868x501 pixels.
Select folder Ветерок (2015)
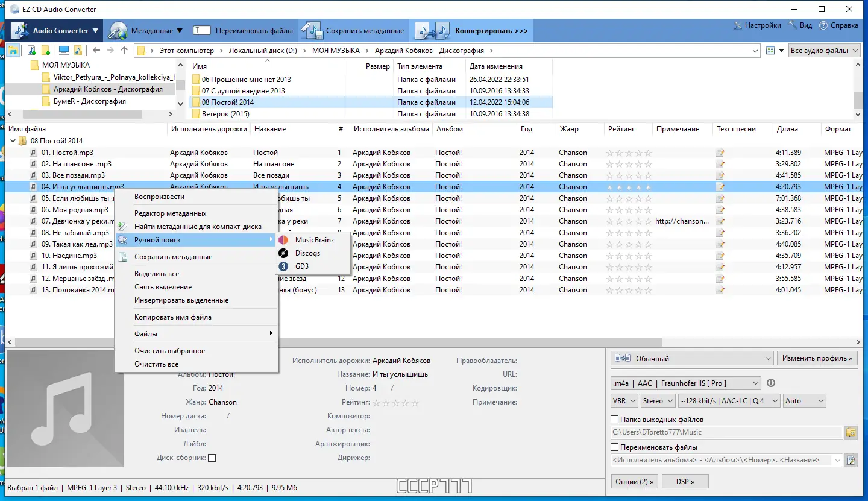225,114
